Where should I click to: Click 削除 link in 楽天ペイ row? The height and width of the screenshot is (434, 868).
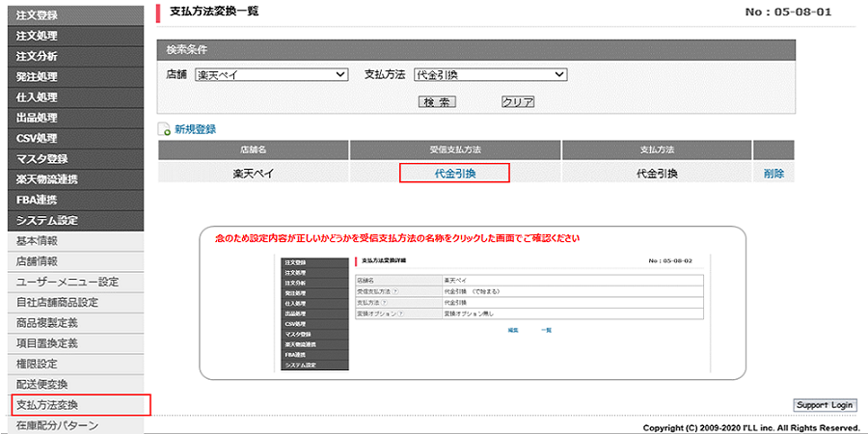[x=773, y=173]
